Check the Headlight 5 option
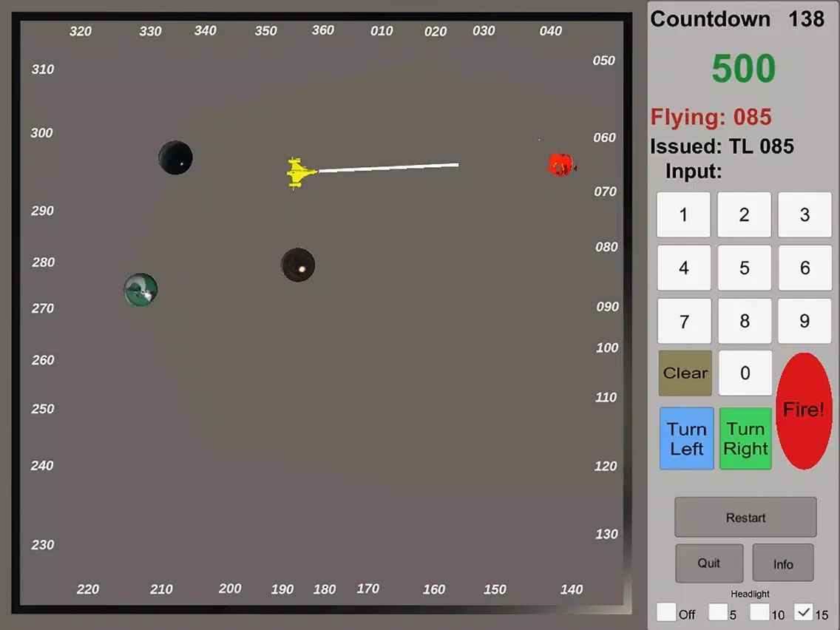This screenshot has width=840, height=630. point(718,612)
